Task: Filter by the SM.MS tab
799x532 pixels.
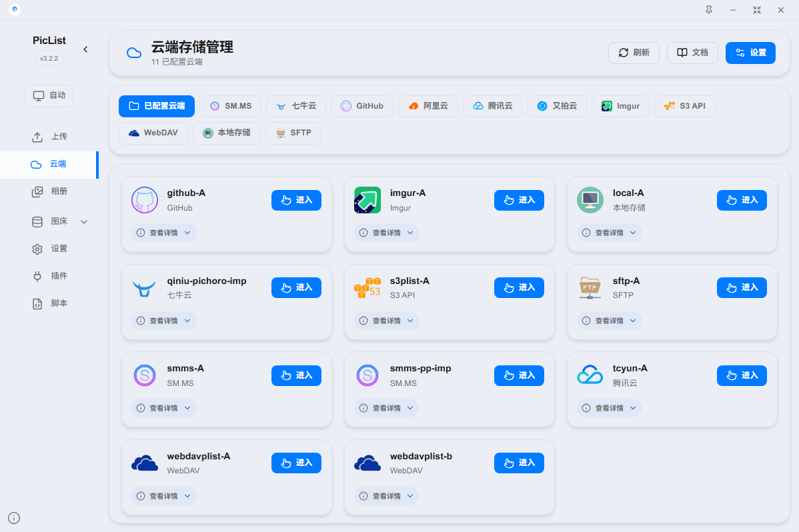Action: (x=230, y=106)
